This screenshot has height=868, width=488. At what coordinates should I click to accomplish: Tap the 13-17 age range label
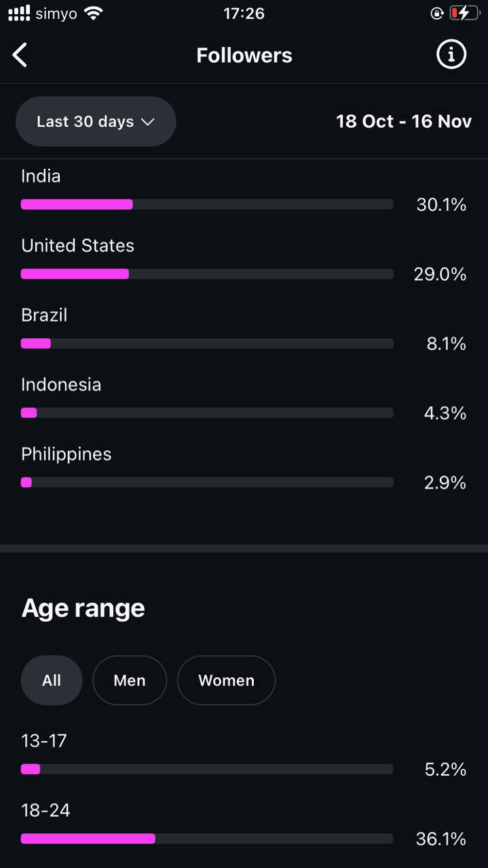(x=44, y=741)
